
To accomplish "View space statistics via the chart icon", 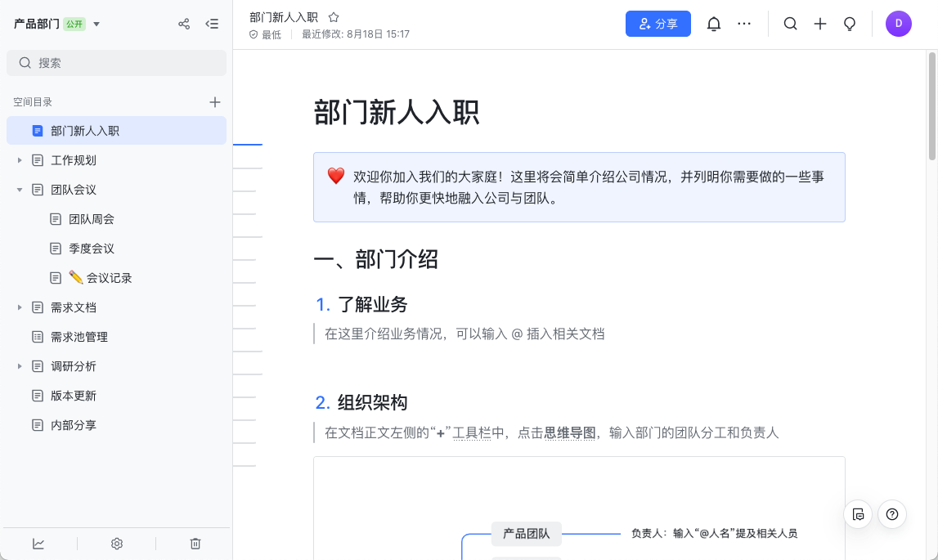I will point(38,543).
